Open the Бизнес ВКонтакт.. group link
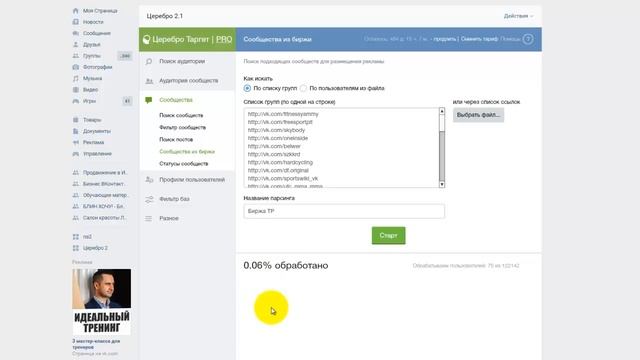The image size is (640, 360). click(104, 184)
